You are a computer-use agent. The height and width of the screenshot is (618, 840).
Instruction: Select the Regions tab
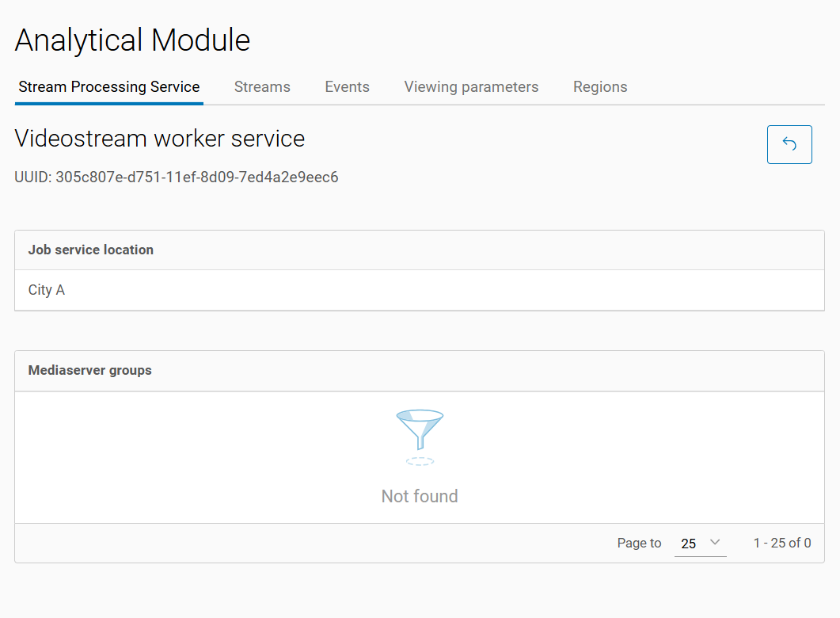(600, 87)
